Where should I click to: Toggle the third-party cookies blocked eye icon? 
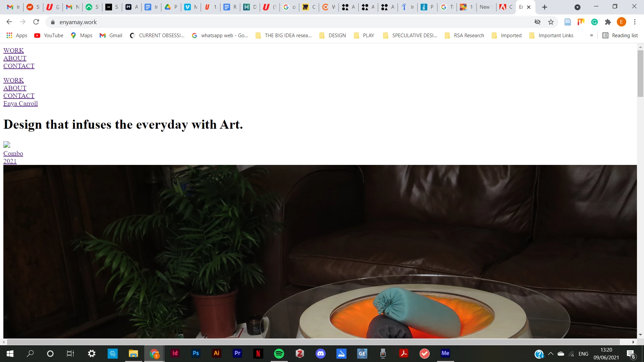[x=537, y=22]
